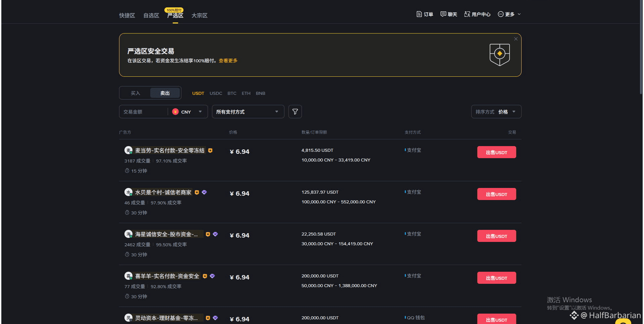Click the 30 分钟 clock icon in the 水贝是个村 row
Viewport: 644px width, 324px height.
pos(127,213)
